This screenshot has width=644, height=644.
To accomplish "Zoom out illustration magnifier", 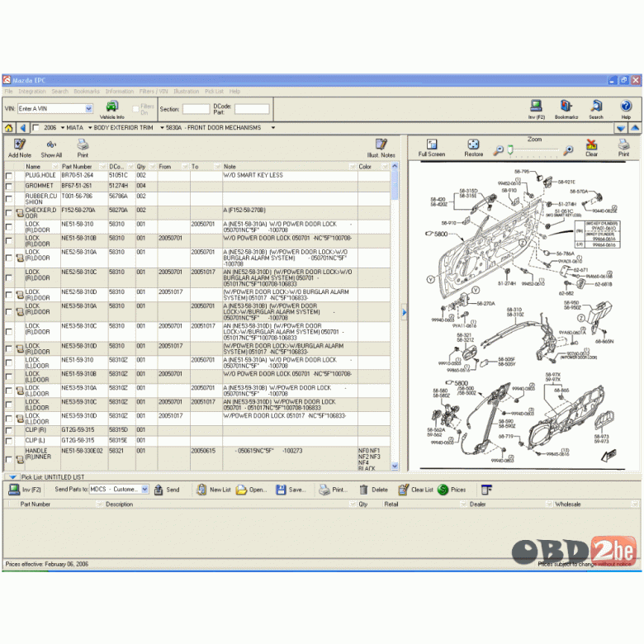I will pos(498,150).
